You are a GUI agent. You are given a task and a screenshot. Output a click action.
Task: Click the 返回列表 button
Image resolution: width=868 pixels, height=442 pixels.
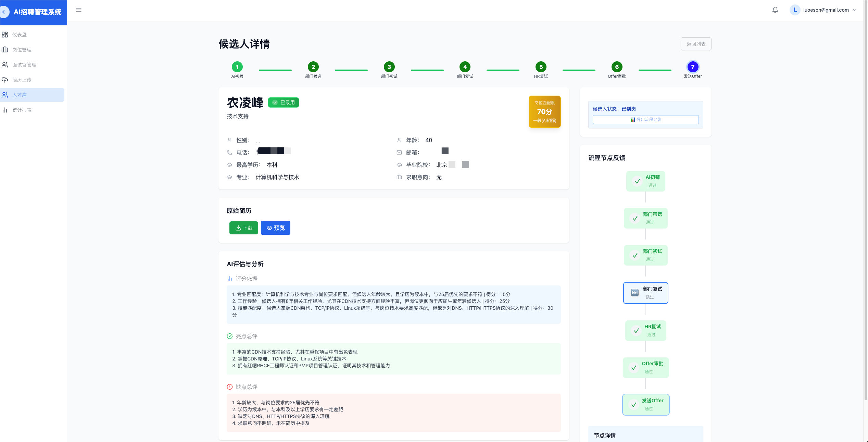coord(696,44)
